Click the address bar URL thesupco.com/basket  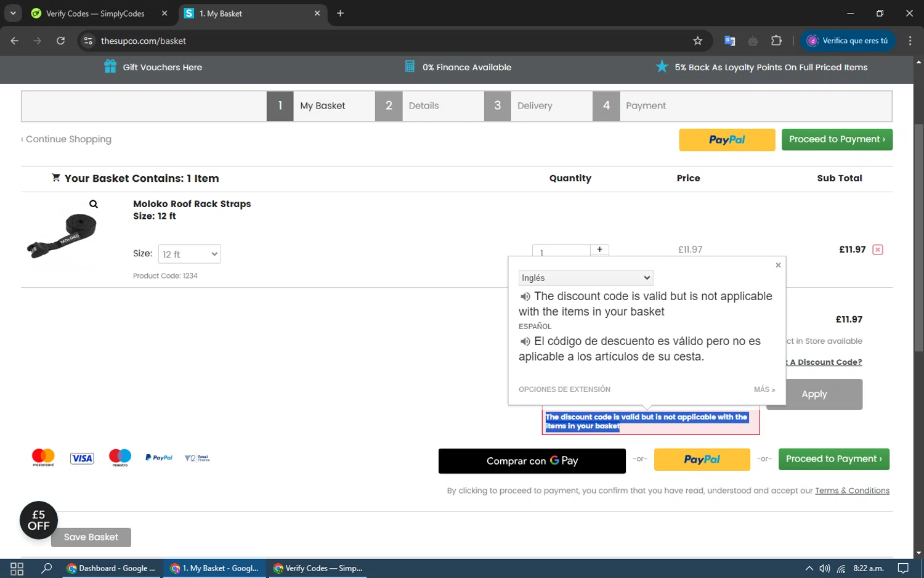coord(144,41)
